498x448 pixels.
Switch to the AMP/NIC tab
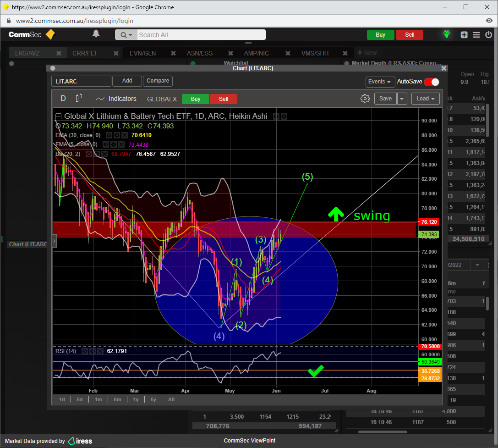[x=257, y=53]
